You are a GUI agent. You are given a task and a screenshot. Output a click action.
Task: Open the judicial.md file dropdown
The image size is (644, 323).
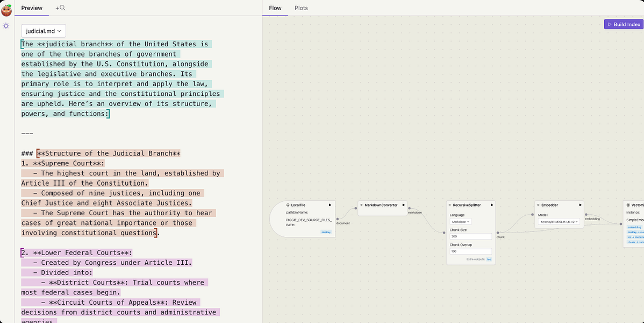[x=44, y=31]
